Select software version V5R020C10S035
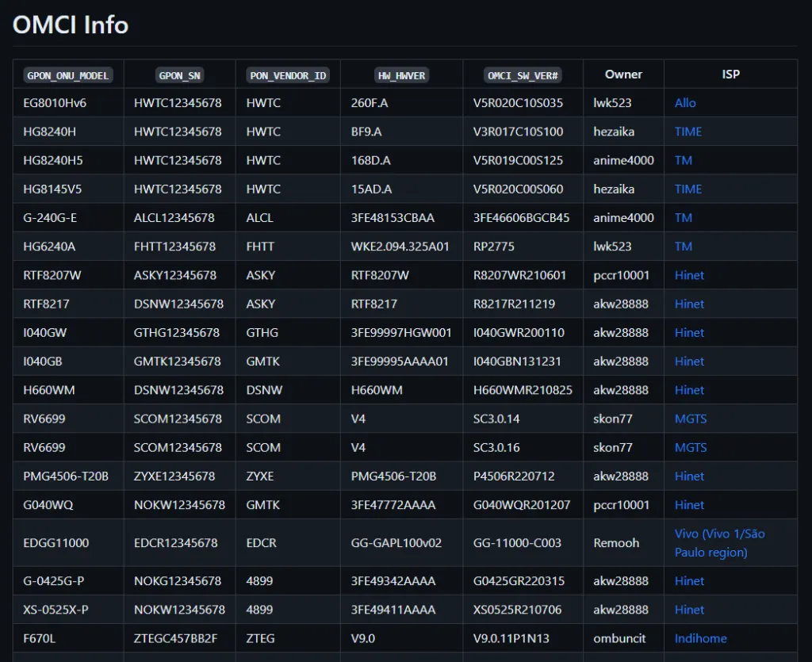Image resolution: width=812 pixels, height=662 pixels. 518,103
